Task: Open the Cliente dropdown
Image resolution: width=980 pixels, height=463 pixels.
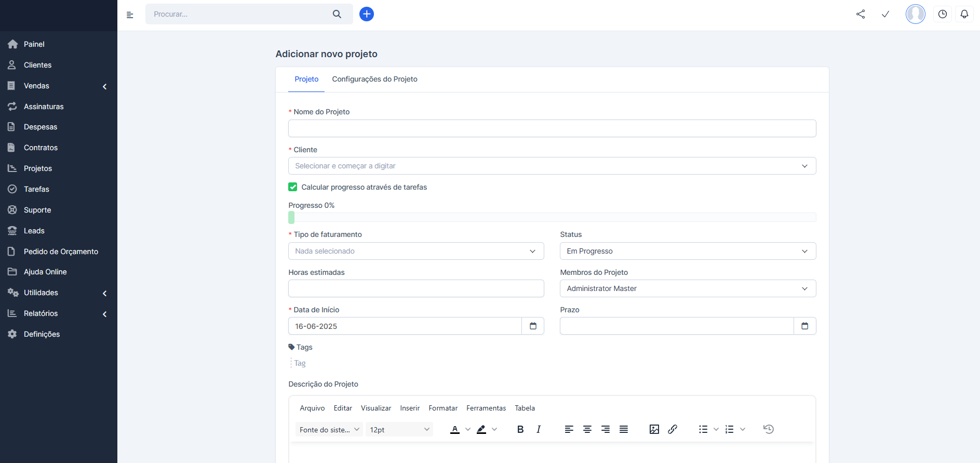Action: (x=552, y=166)
